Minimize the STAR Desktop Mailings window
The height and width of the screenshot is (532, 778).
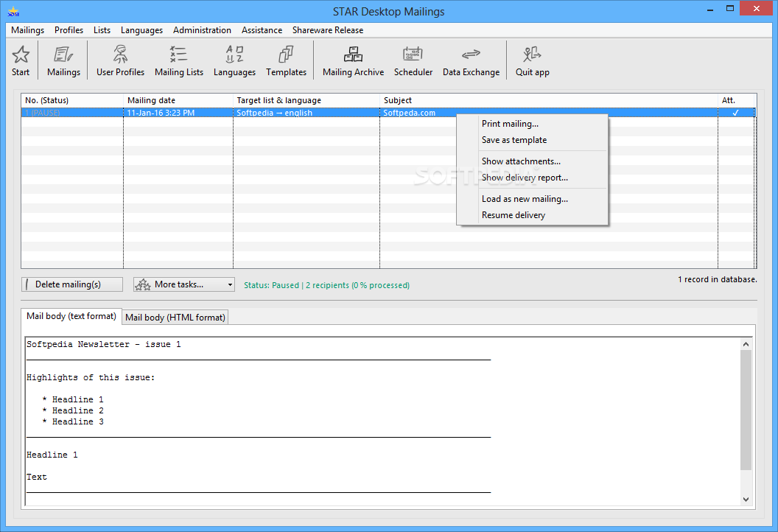[710, 9]
